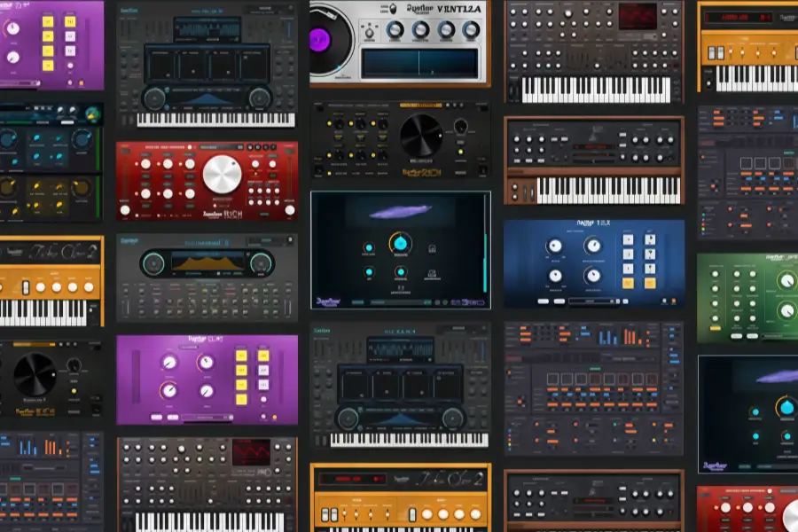The image size is (798, 532).
Task: Click the purple vinyl record icon on the Ventiza turntable plugin
Action: [319, 40]
